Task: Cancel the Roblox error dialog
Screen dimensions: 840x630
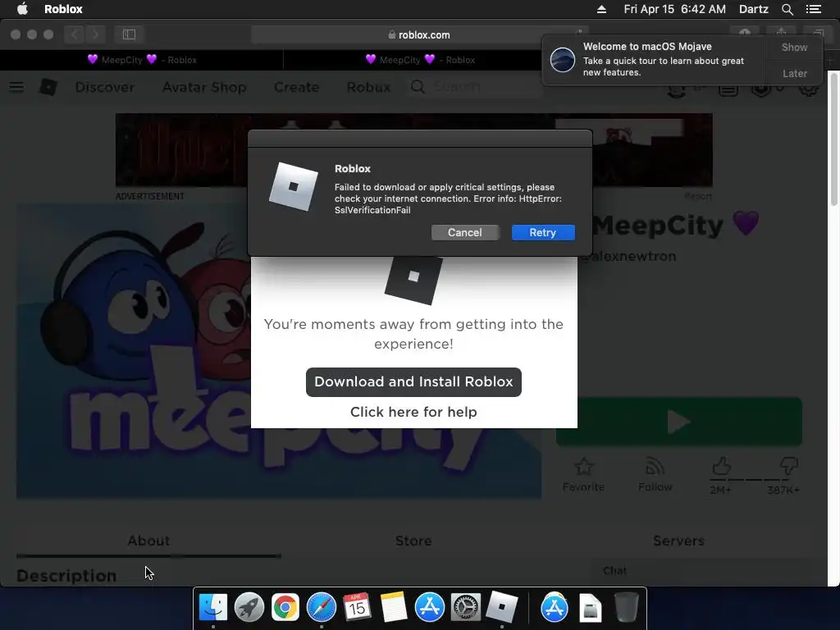Action: pos(464,232)
